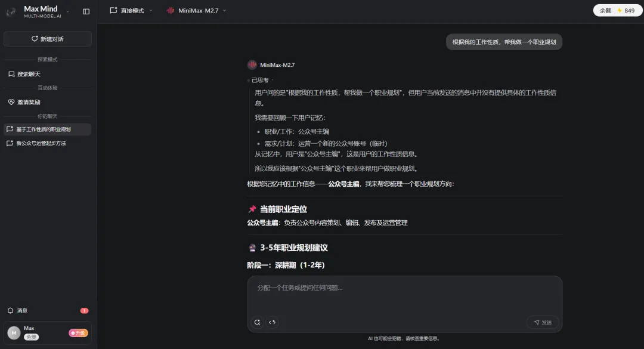644x349 pixels.
Task: Click the Max Mind logo icon
Action: [x=11, y=12]
